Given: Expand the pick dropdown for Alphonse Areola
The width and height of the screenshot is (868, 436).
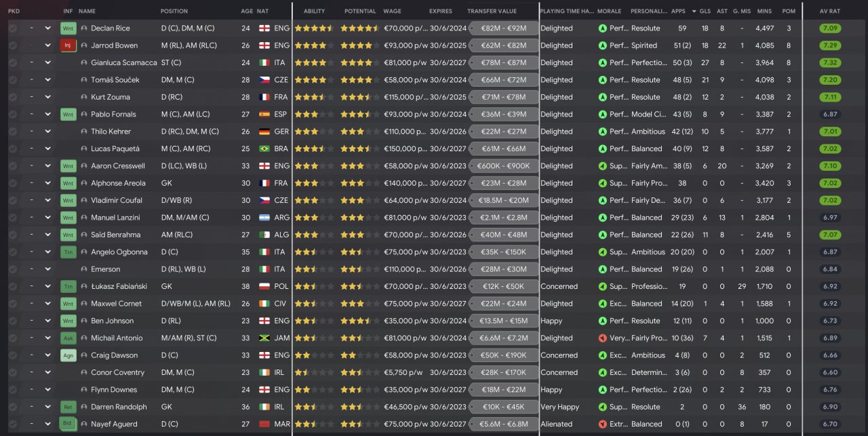Looking at the screenshot, I should [47, 183].
